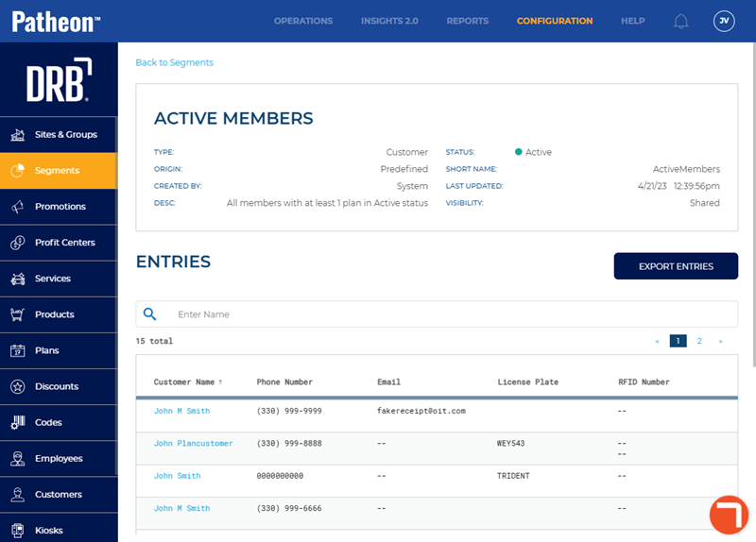Open the Configuration menu
Screen dimensions: 756x542
[x=555, y=21]
